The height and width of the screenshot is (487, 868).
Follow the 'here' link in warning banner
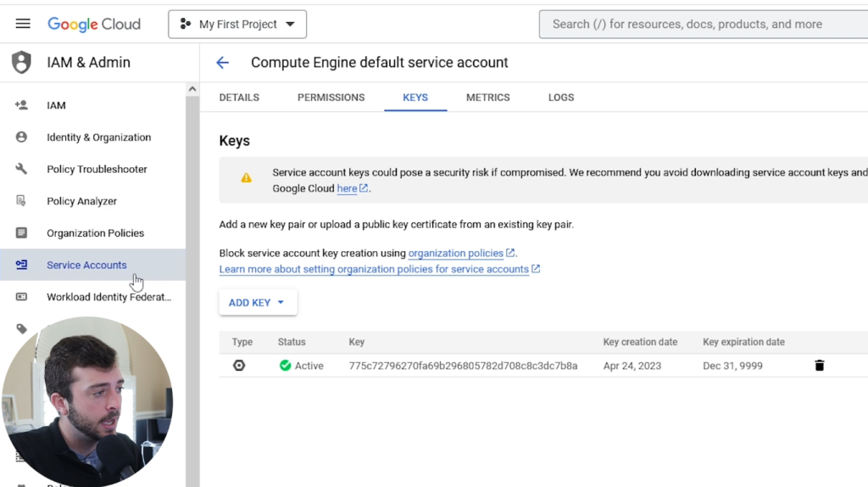tap(347, 188)
